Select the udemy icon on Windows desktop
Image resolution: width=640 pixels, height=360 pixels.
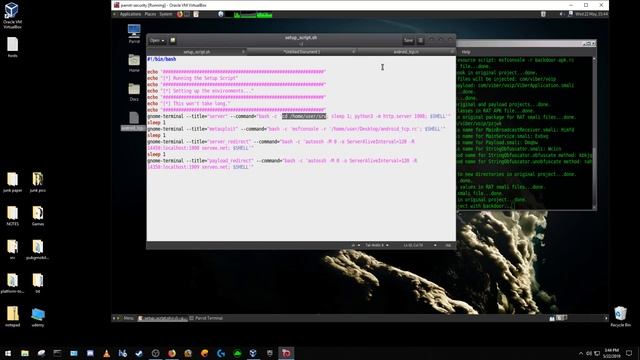coord(38,317)
